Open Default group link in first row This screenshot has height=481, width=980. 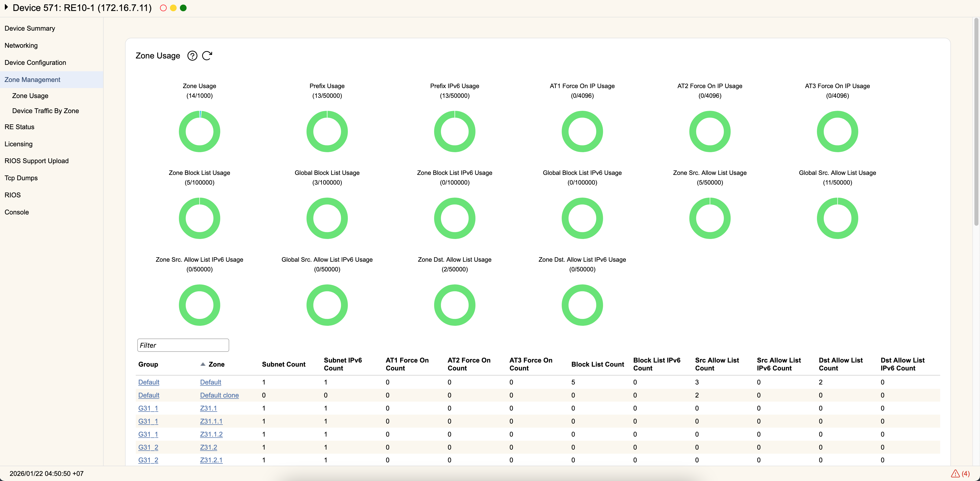(x=149, y=382)
